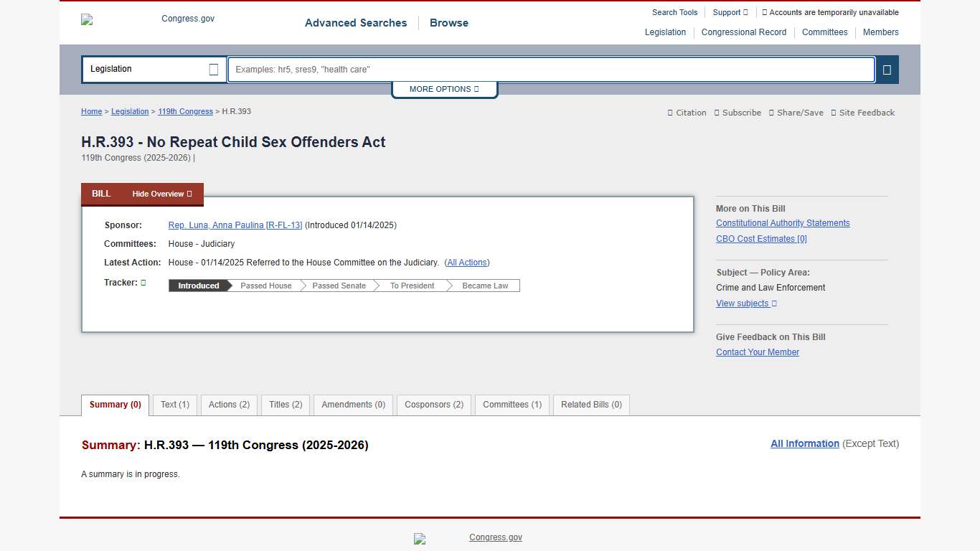Open the CBO Cost Estimates link

[x=761, y=239]
